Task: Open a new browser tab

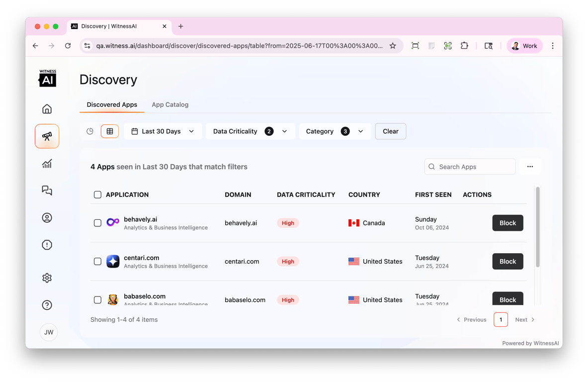Action: click(x=181, y=26)
